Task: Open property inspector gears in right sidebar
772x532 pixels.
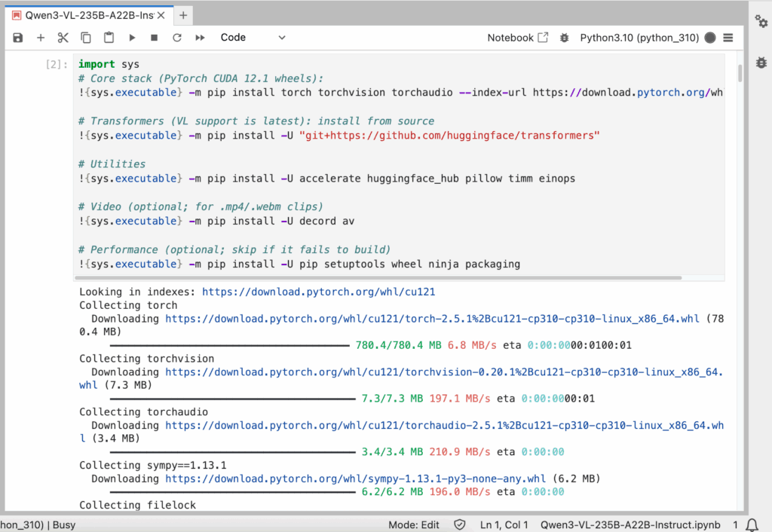Action: point(761,21)
